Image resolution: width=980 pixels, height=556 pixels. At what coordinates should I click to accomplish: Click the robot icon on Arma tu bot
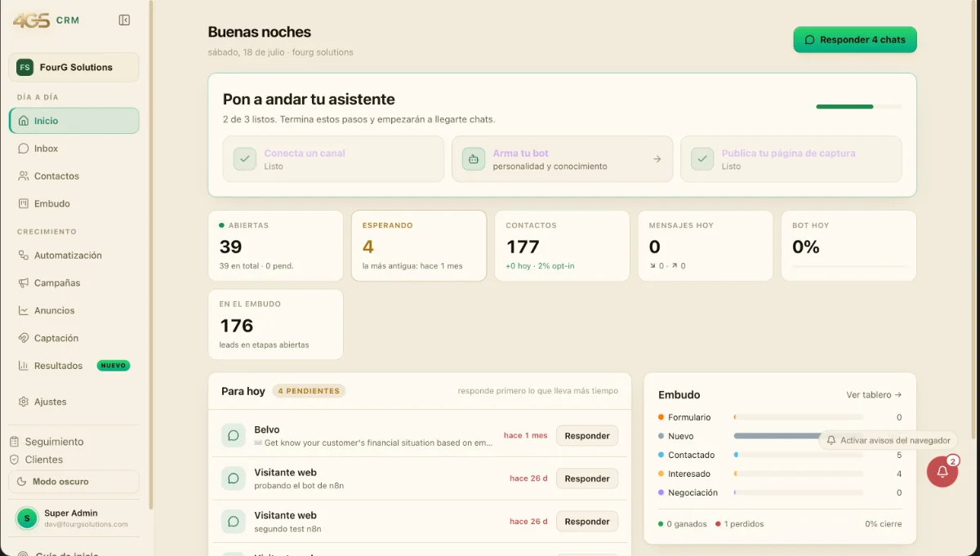click(474, 159)
